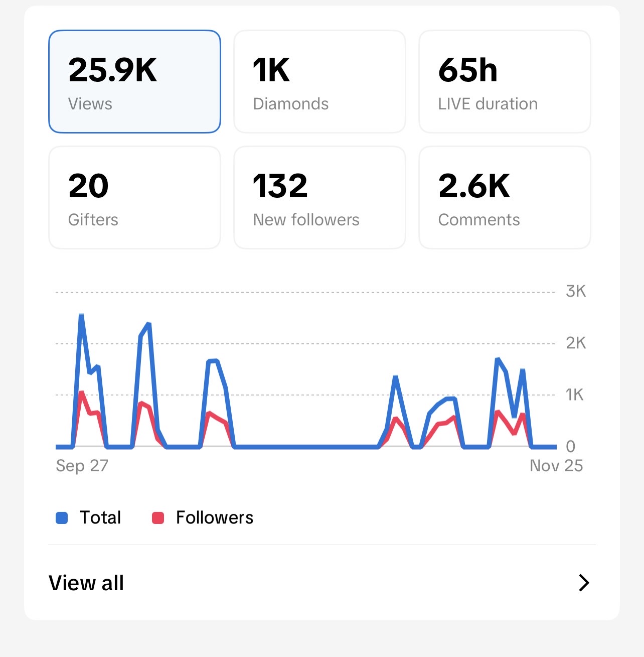
Task: Select the Sep 27 date label
Action: (82, 465)
